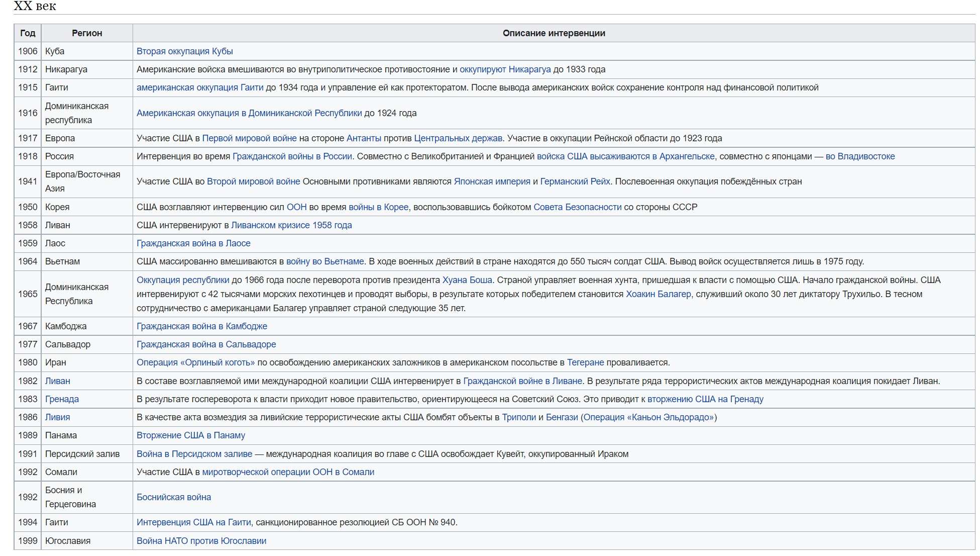
Task: Open Гражданской войны в России link
Action: coord(292,156)
